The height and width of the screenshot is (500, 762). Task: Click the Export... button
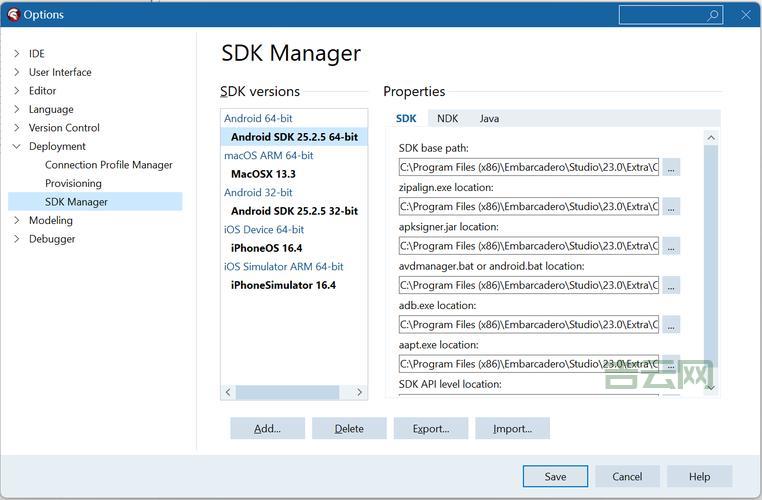pyautogui.click(x=430, y=429)
